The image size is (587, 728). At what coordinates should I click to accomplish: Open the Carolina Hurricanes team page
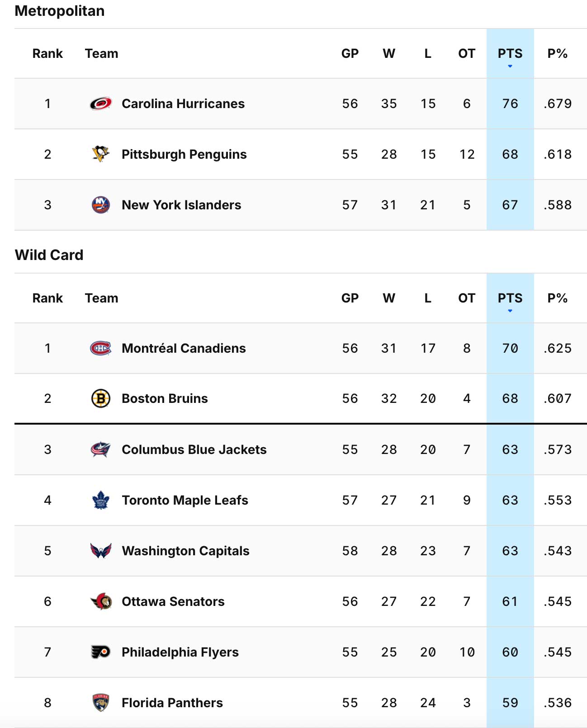(183, 103)
